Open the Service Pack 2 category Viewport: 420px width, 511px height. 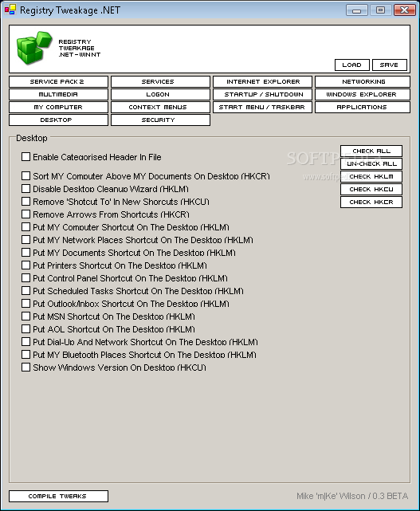[x=58, y=81]
